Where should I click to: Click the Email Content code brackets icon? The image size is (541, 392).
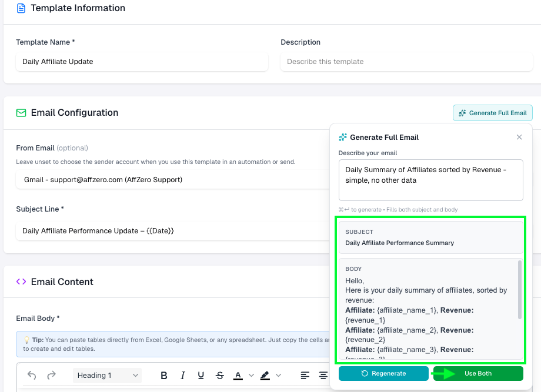[x=21, y=282]
